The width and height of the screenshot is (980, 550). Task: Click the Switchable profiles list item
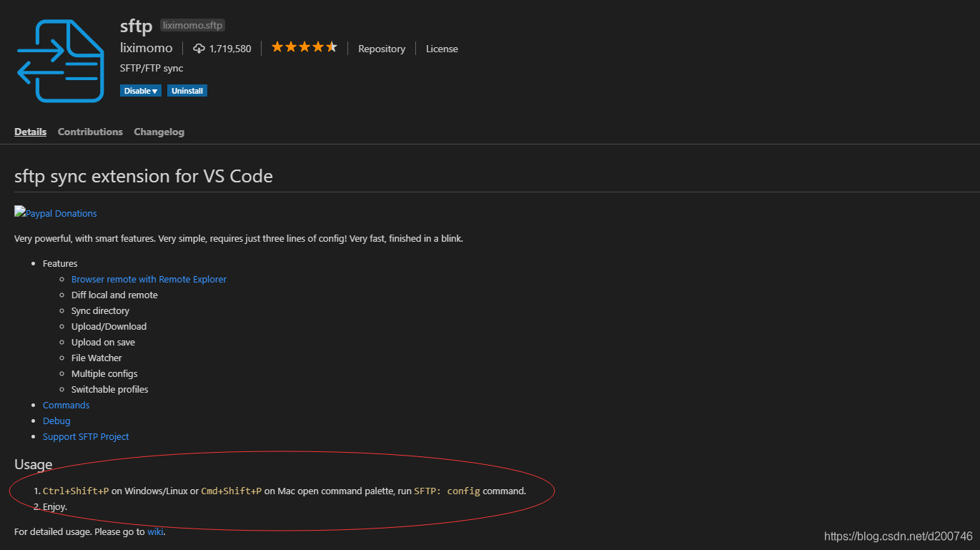click(x=110, y=389)
